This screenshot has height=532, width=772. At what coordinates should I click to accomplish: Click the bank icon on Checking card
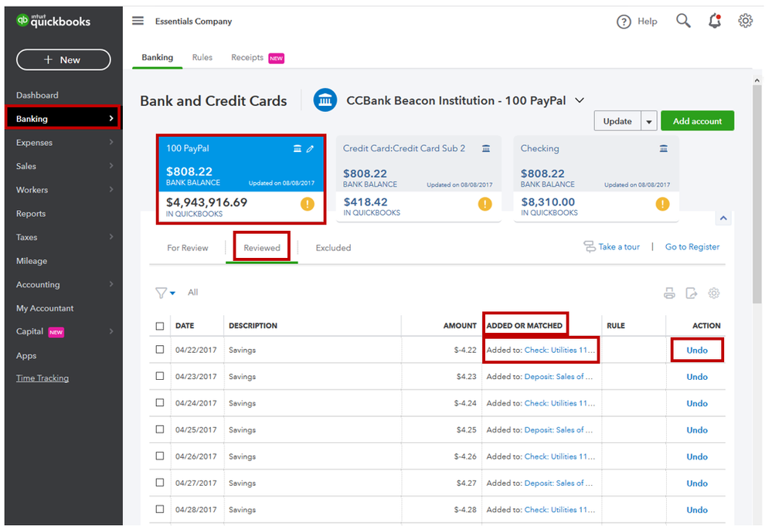pyautogui.click(x=664, y=148)
